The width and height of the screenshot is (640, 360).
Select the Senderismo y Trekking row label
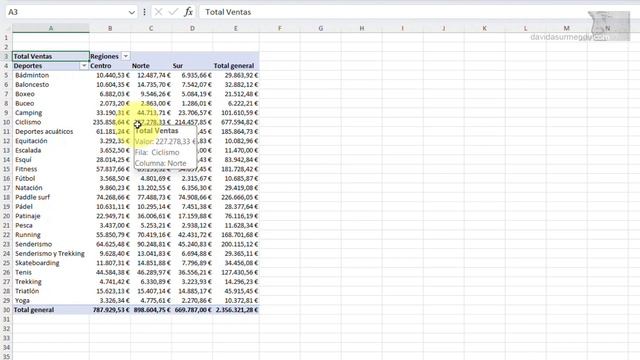50,253
